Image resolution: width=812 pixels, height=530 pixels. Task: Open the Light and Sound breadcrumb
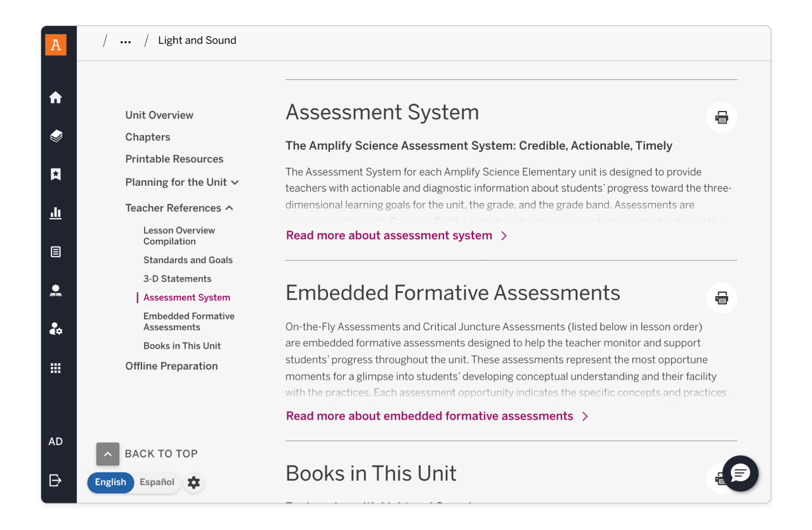tap(197, 40)
